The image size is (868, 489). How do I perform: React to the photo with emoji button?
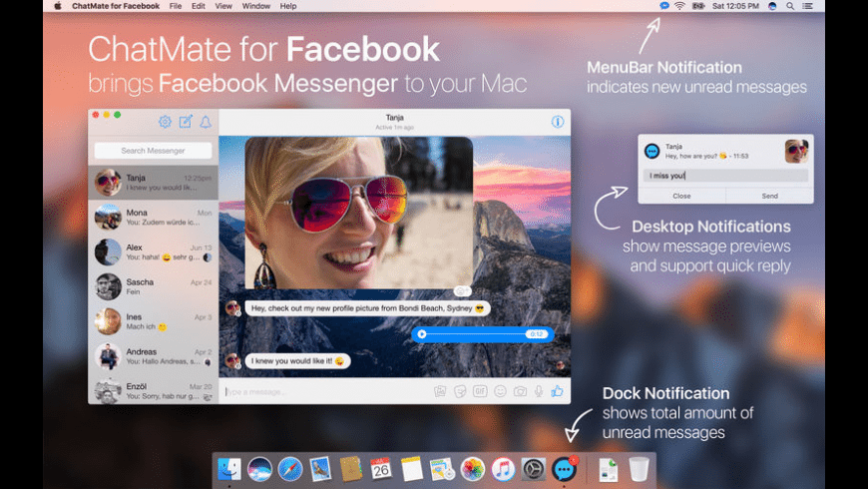click(x=462, y=290)
